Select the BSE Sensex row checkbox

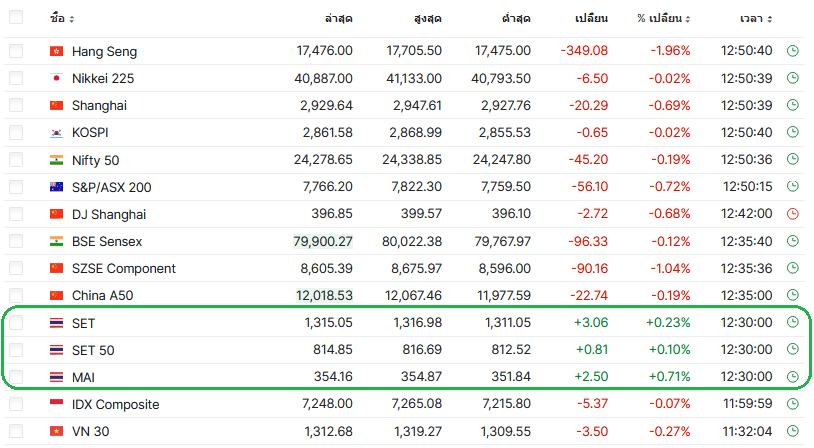coord(17,241)
